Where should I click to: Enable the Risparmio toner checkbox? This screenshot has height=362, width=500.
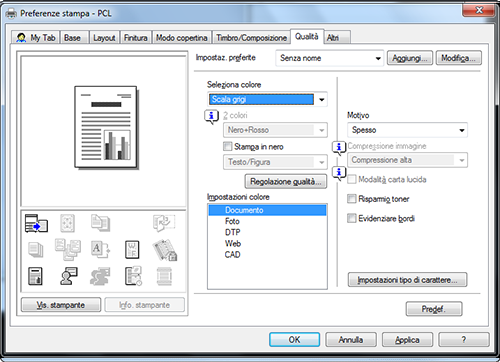pyautogui.click(x=352, y=199)
